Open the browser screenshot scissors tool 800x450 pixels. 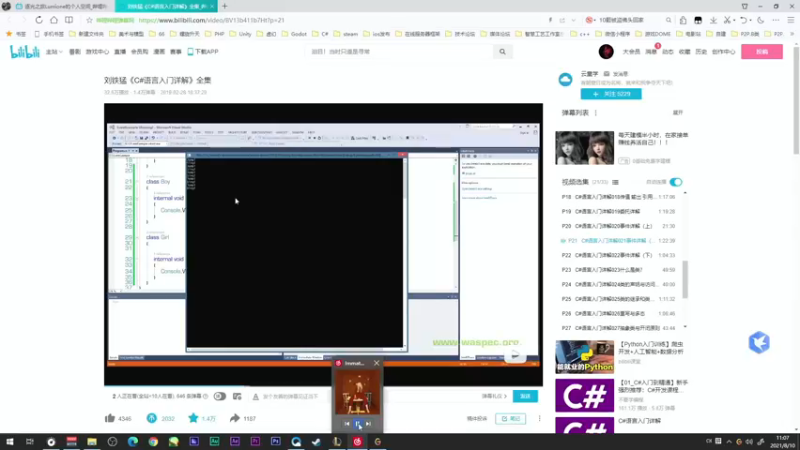point(728,20)
